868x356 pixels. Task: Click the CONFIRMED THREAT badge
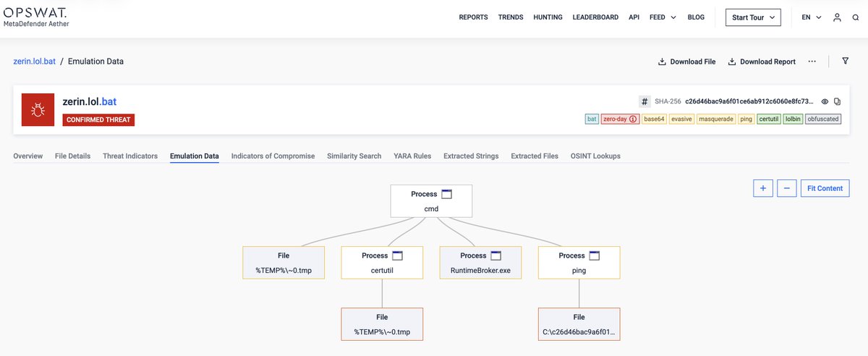(98, 120)
